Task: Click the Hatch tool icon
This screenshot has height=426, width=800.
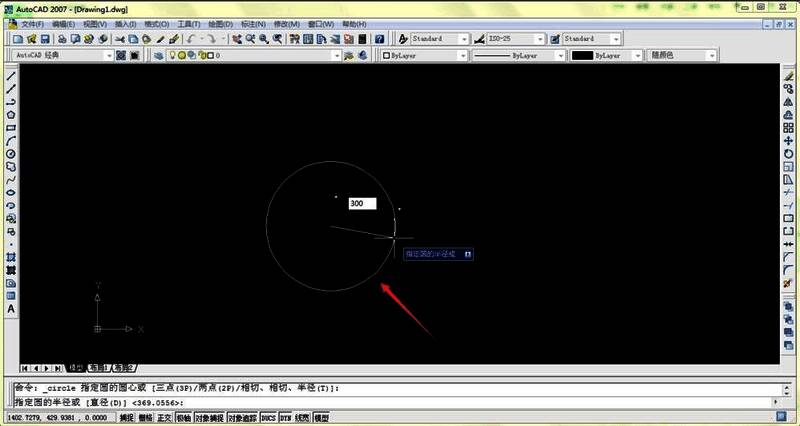Action: click(x=11, y=270)
